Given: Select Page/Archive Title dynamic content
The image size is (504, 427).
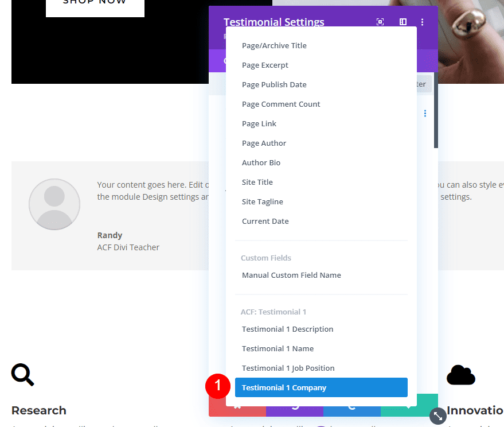Looking at the screenshot, I should coord(274,45).
